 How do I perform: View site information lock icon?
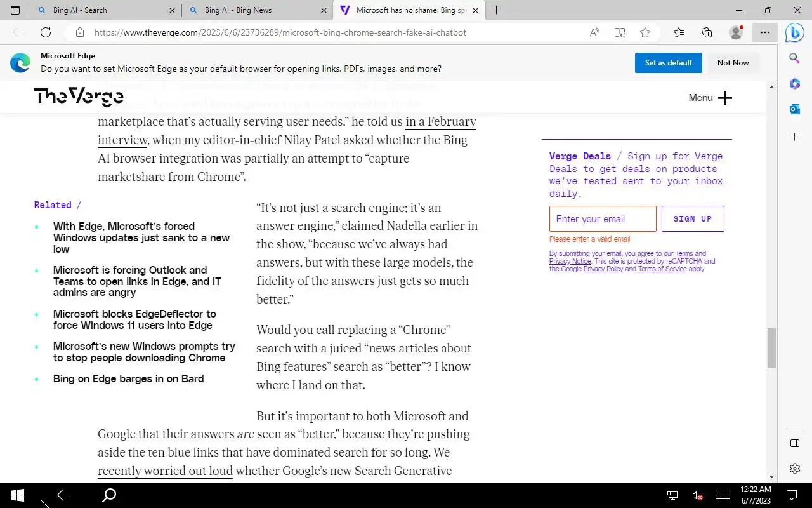[x=79, y=32]
